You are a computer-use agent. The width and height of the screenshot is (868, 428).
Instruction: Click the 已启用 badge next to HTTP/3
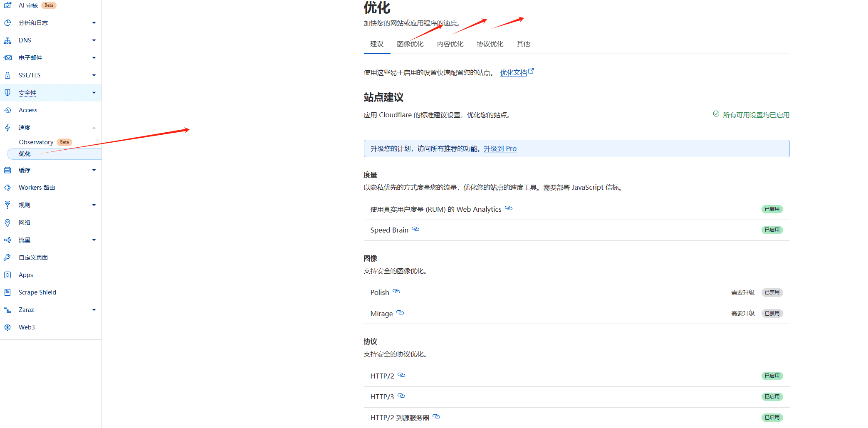(x=772, y=396)
